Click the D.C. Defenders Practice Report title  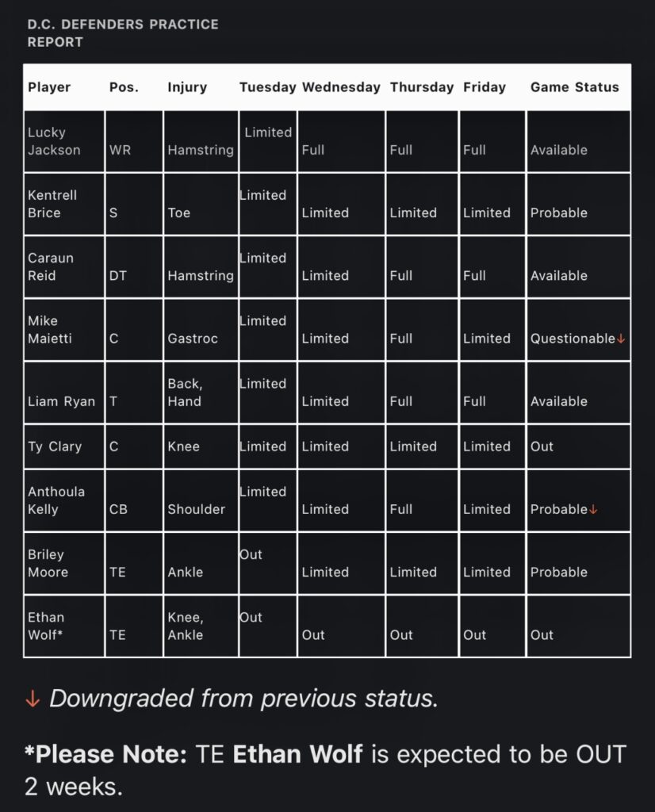(x=123, y=33)
